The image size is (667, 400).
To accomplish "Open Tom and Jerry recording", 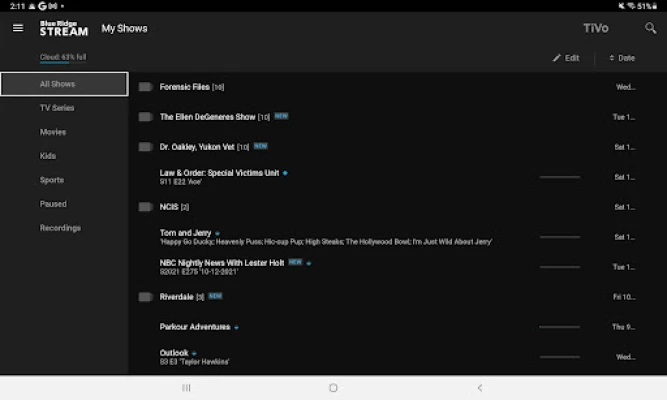I will click(185, 233).
